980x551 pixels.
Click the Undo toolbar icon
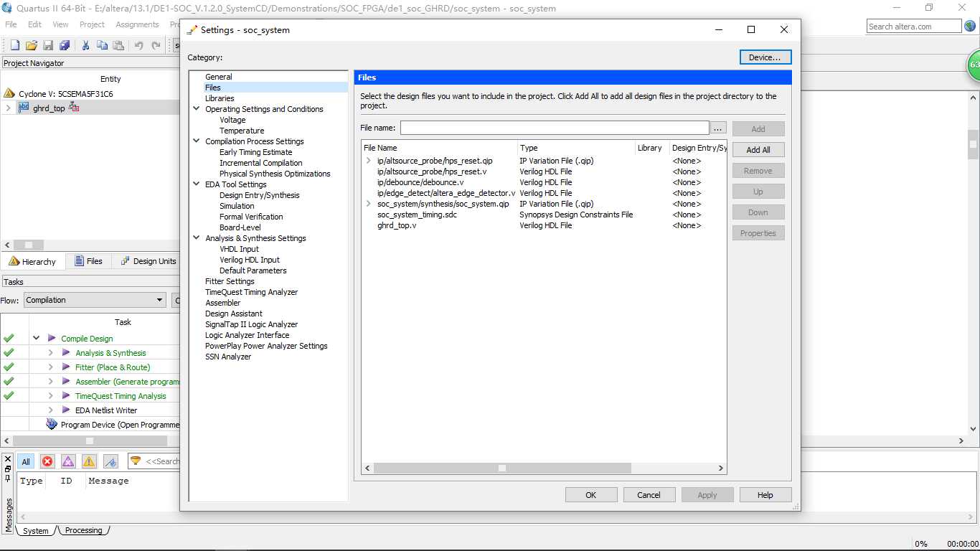[x=139, y=45]
